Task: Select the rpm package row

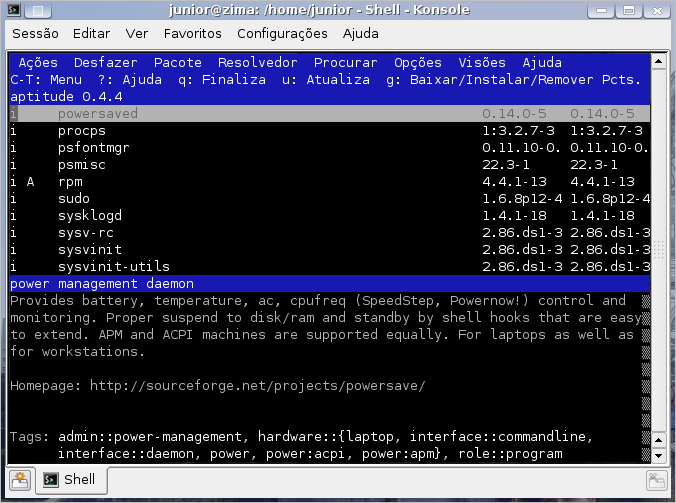Action: click(x=330, y=181)
